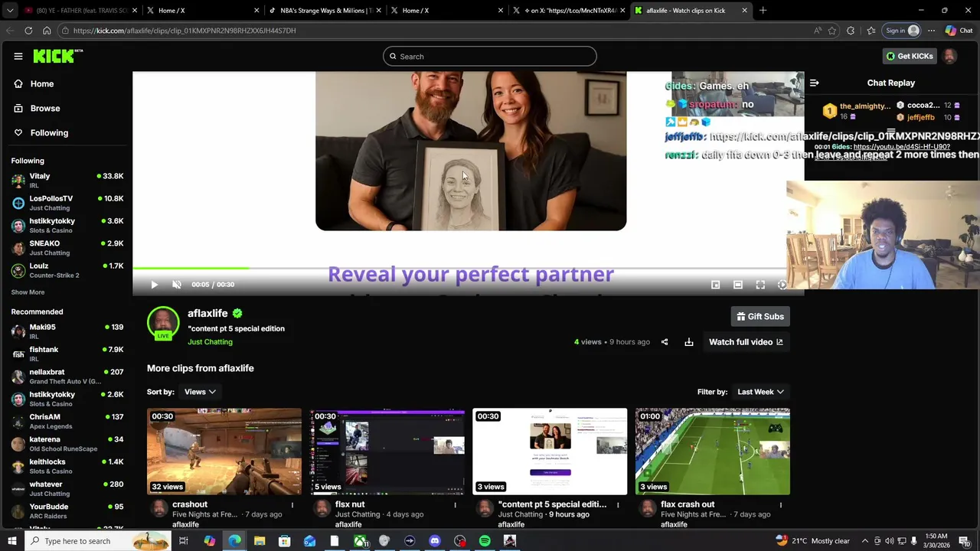Image resolution: width=980 pixels, height=551 pixels.
Task: Open Browse in sidebar
Action: 45,108
